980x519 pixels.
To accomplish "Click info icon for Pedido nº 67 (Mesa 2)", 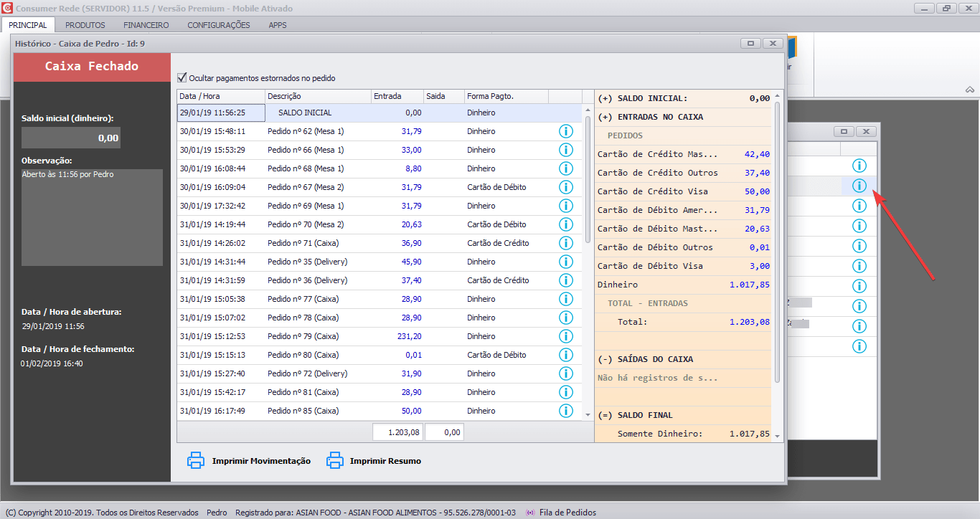I will coord(565,187).
